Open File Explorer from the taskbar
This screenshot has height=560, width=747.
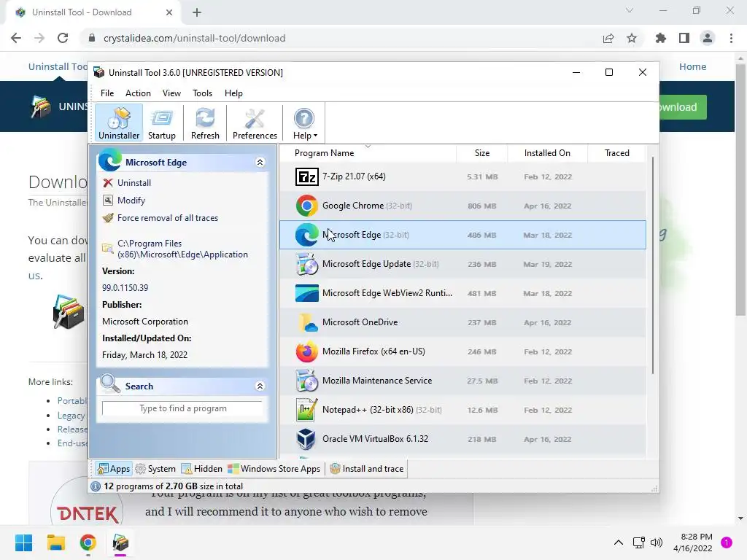[55, 542]
